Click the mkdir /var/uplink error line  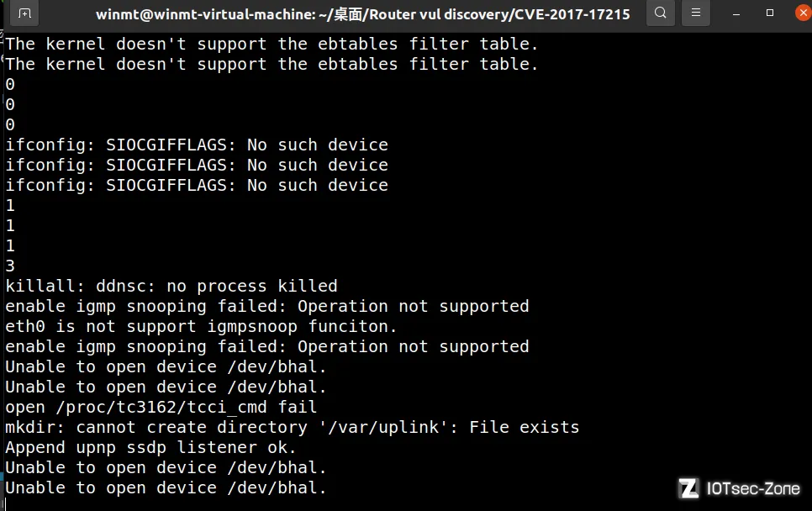[292, 427]
